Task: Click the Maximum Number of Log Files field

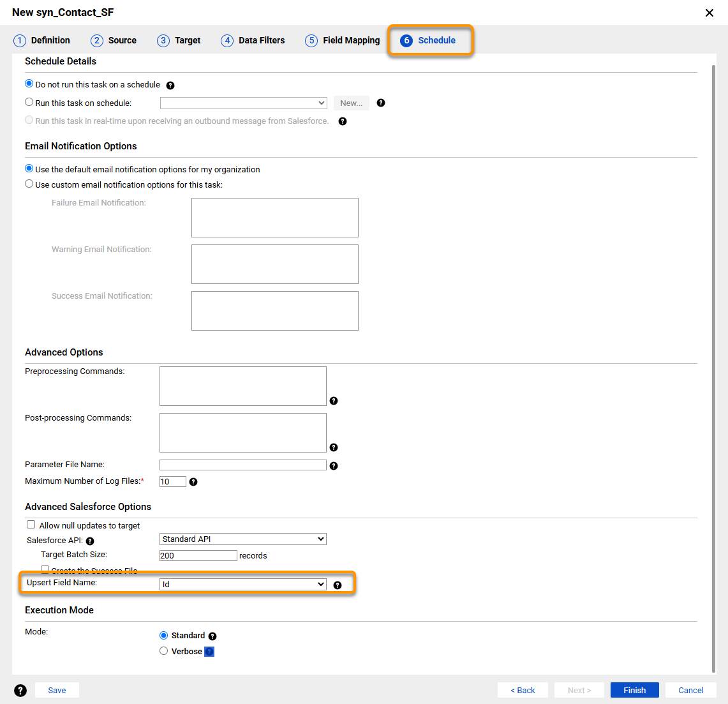Action: coord(173,481)
